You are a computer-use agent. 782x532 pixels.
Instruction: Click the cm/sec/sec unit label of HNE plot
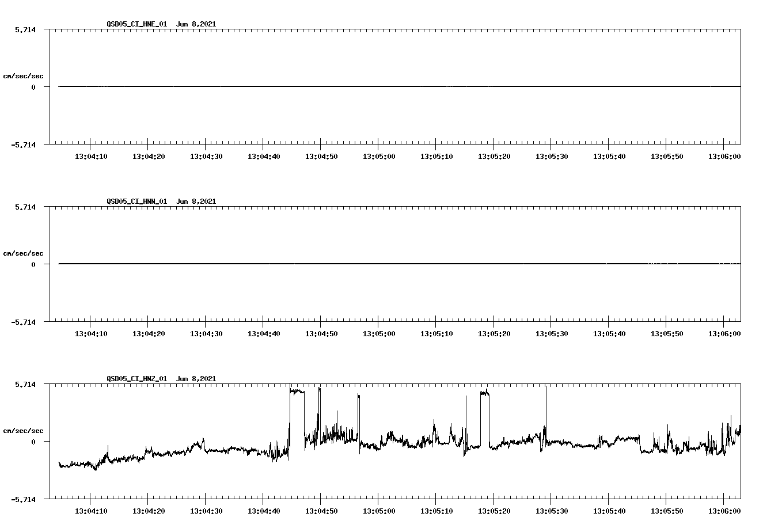tap(23, 76)
